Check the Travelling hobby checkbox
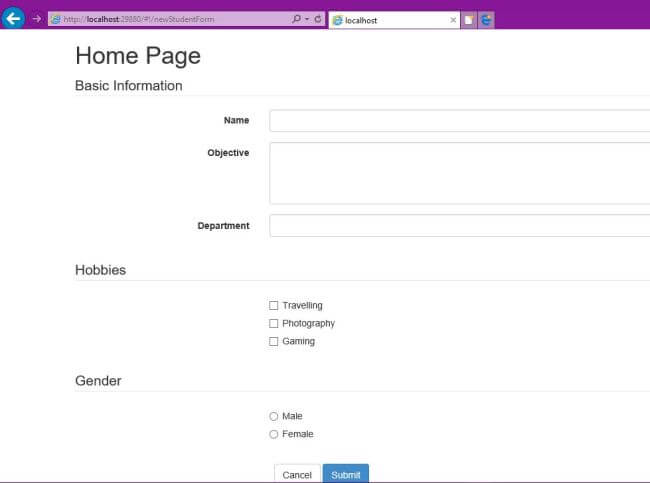The image size is (650, 483). [x=274, y=306]
